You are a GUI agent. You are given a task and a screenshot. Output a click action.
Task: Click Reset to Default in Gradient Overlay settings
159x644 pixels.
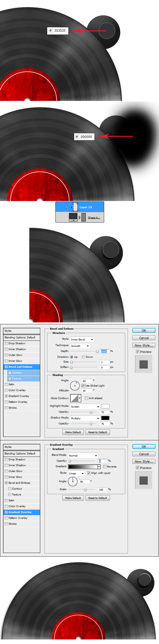(x=97, y=498)
